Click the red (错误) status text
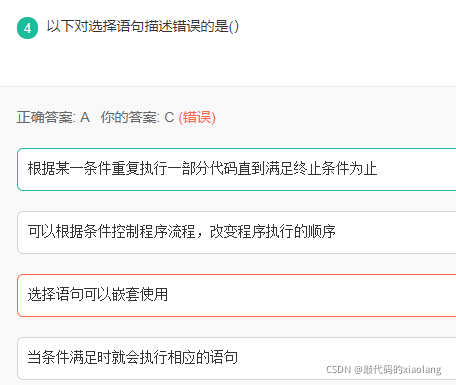 (x=197, y=117)
